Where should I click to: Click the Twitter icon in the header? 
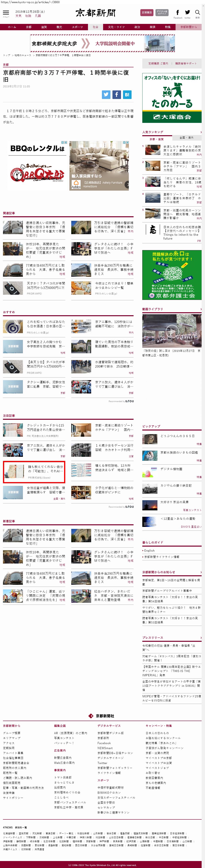pos(187,13)
